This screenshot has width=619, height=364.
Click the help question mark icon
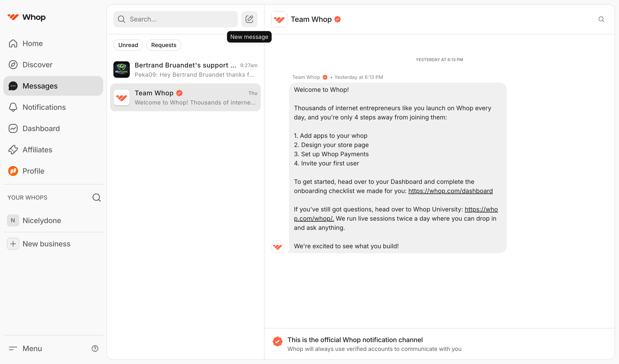(95, 349)
